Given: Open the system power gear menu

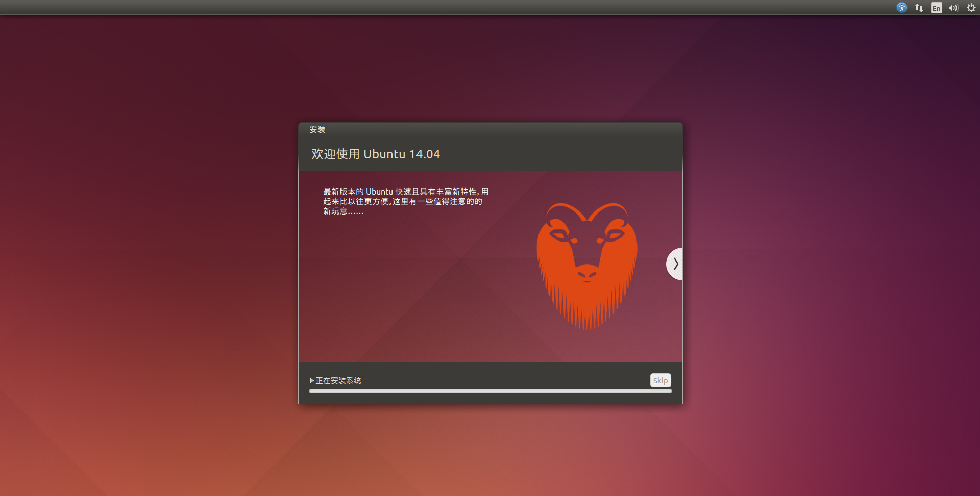Looking at the screenshot, I should tap(971, 8).
